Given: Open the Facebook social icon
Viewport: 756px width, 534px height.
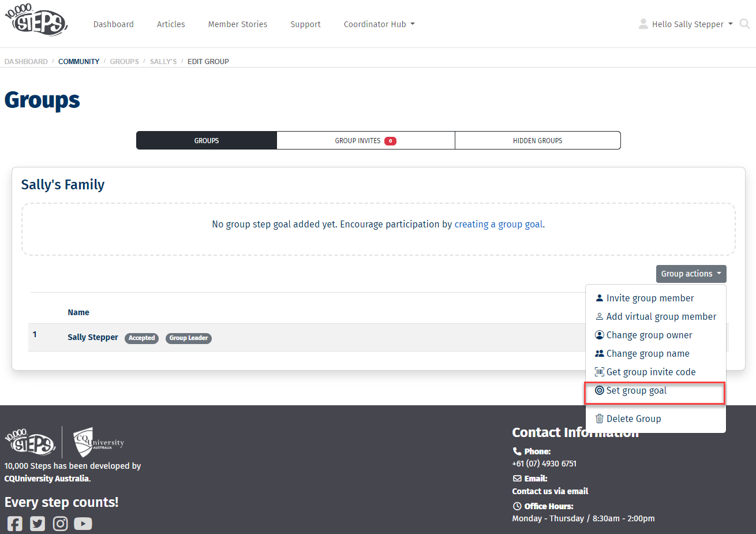Looking at the screenshot, I should (15, 524).
